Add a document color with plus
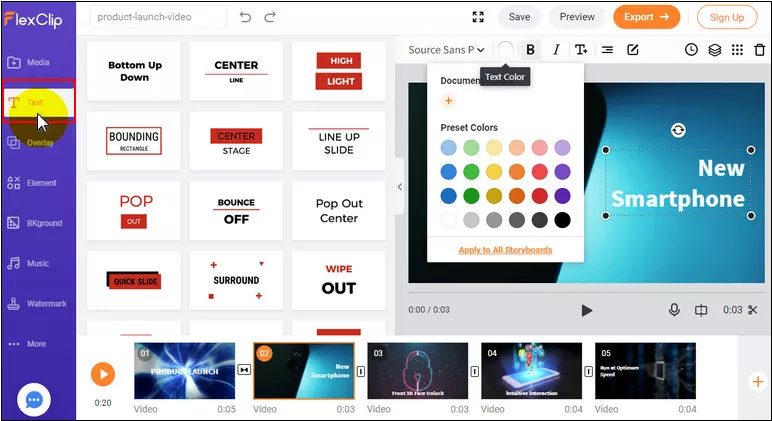772x421 pixels. 449,101
